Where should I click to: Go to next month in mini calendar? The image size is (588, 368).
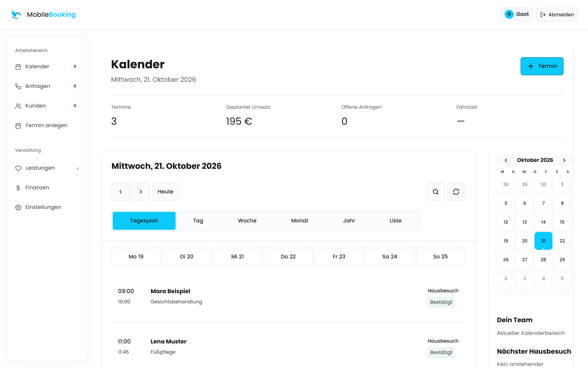coord(564,160)
